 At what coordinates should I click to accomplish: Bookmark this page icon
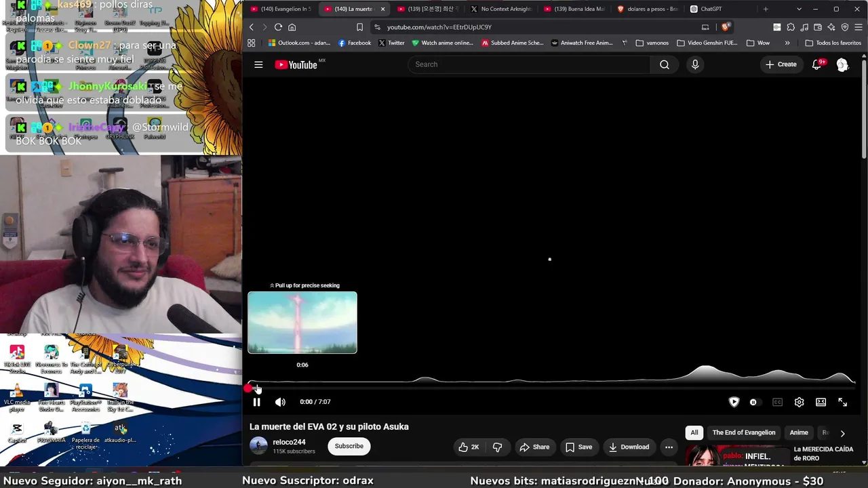(x=359, y=27)
